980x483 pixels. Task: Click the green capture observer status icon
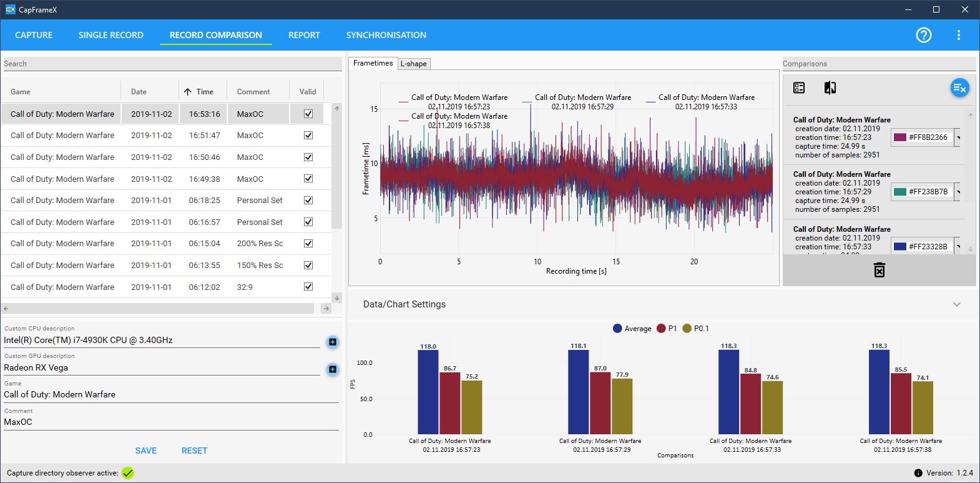coord(128,473)
